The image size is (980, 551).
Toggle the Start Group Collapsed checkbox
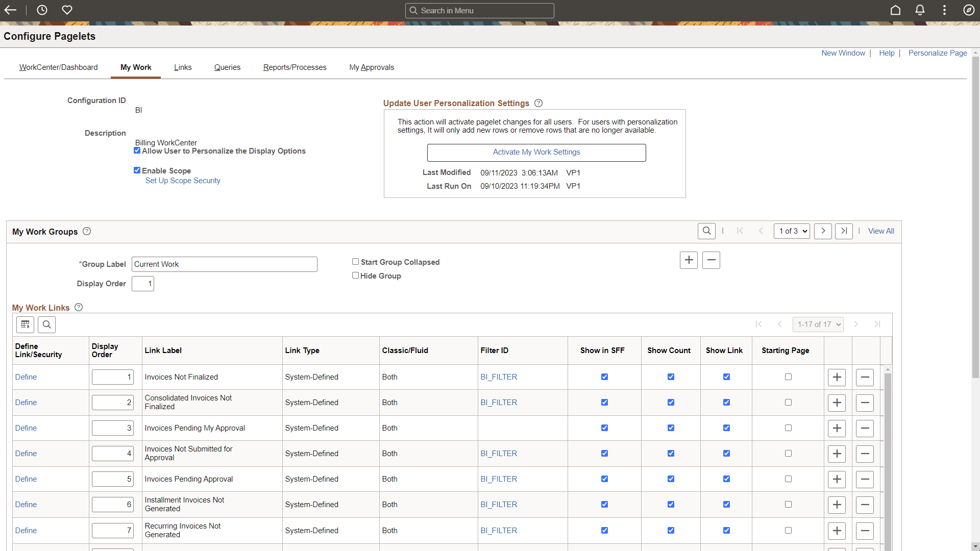click(x=355, y=261)
